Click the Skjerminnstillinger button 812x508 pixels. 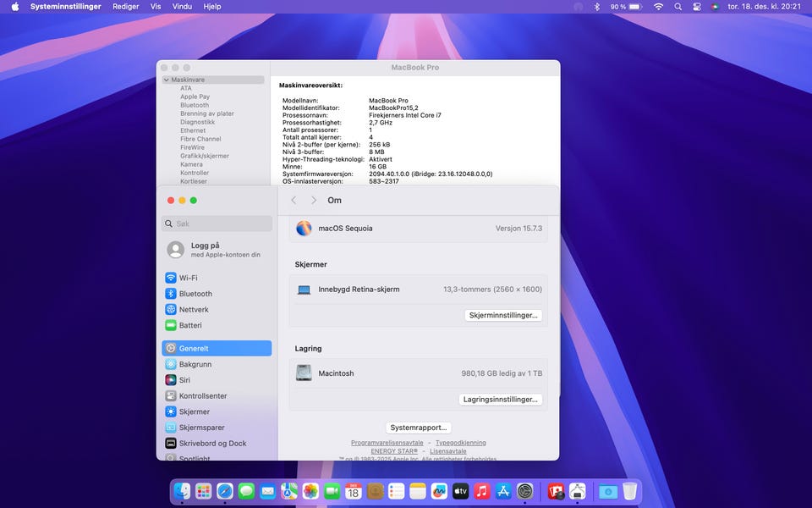pyautogui.click(x=503, y=315)
